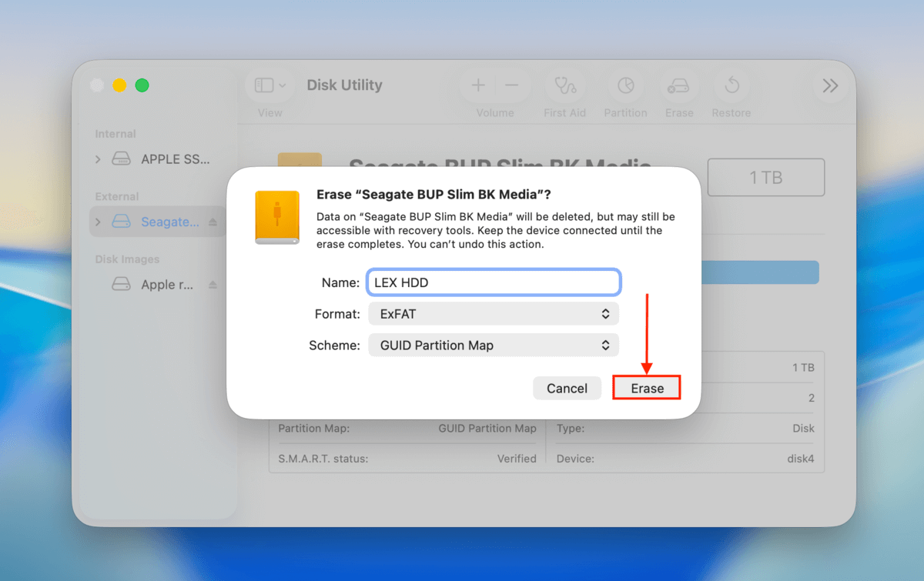
Task: Cancel the erase dialog
Action: click(x=567, y=388)
